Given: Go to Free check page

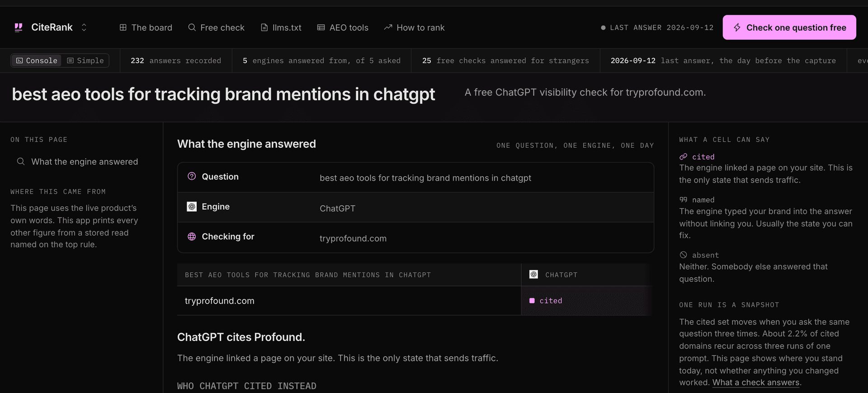Looking at the screenshot, I should click(216, 28).
